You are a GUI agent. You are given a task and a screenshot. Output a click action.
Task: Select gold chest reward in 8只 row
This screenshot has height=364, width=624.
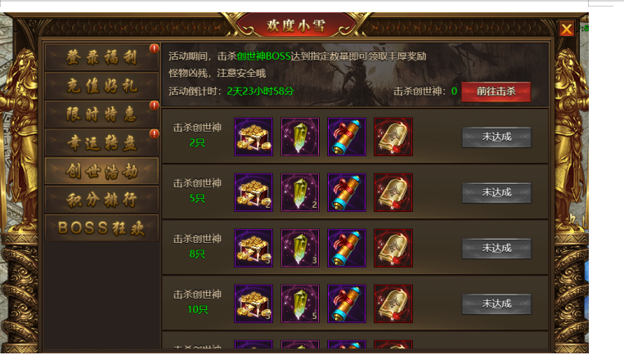pyautogui.click(x=254, y=248)
